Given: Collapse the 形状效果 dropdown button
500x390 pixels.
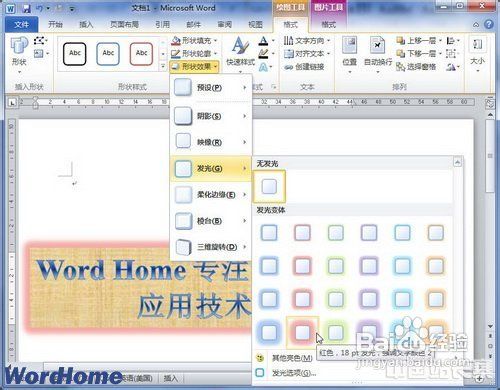Looking at the screenshot, I should pos(194,67).
